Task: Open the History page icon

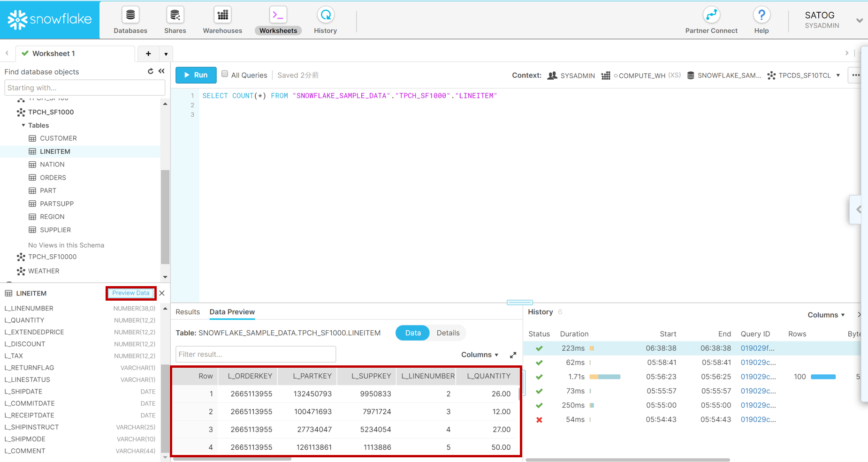Action: pyautogui.click(x=326, y=15)
